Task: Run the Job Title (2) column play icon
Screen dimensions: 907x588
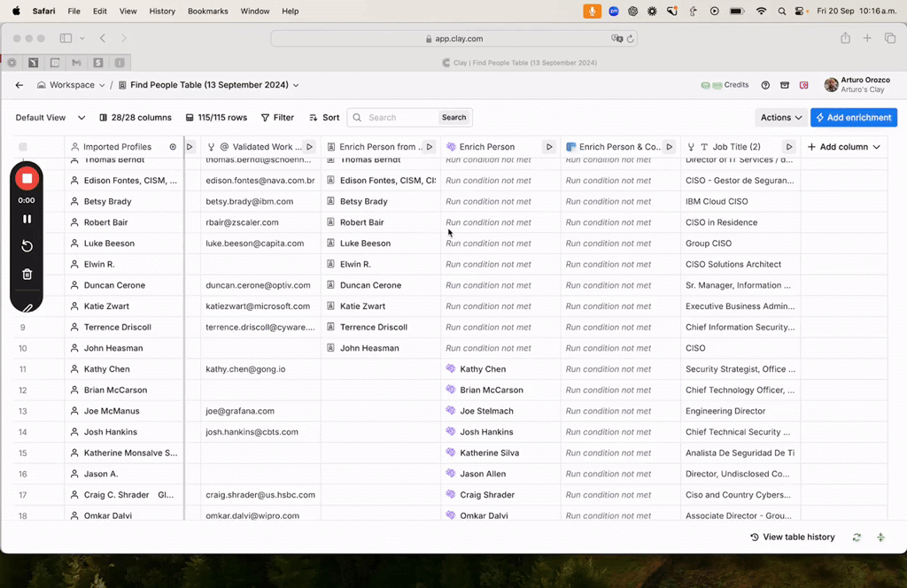Action: (x=788, y=147)
